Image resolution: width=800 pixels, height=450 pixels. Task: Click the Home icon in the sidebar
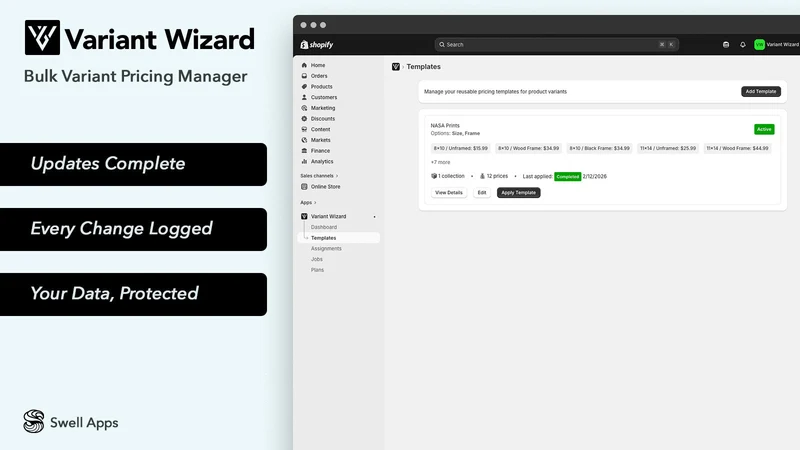304,65
